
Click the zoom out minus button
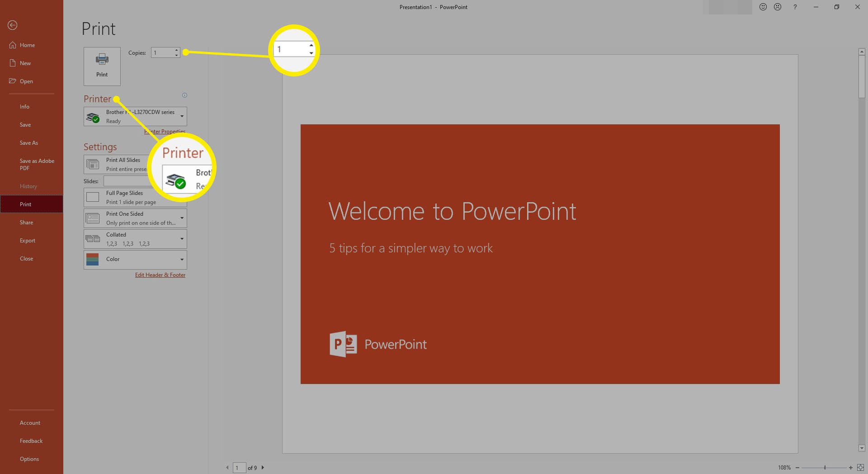pyautogui.click(x=797, y=468)
